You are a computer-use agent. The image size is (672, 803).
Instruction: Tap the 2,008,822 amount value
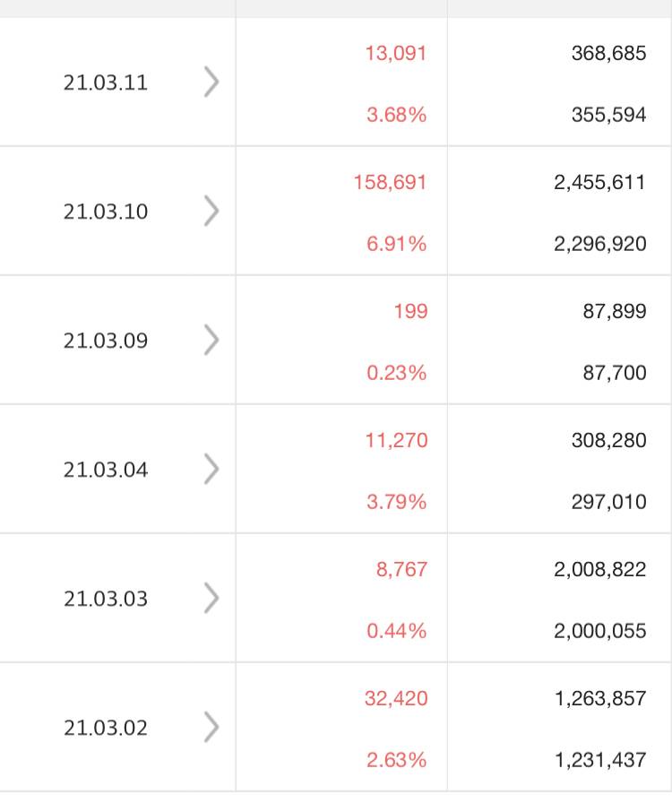point(599,569)
